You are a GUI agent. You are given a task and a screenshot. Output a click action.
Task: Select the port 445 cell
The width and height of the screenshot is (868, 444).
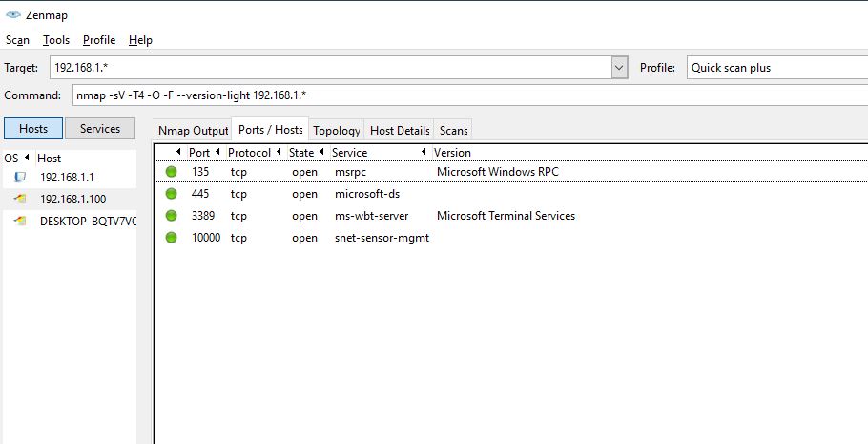click(x=200, y=194)
